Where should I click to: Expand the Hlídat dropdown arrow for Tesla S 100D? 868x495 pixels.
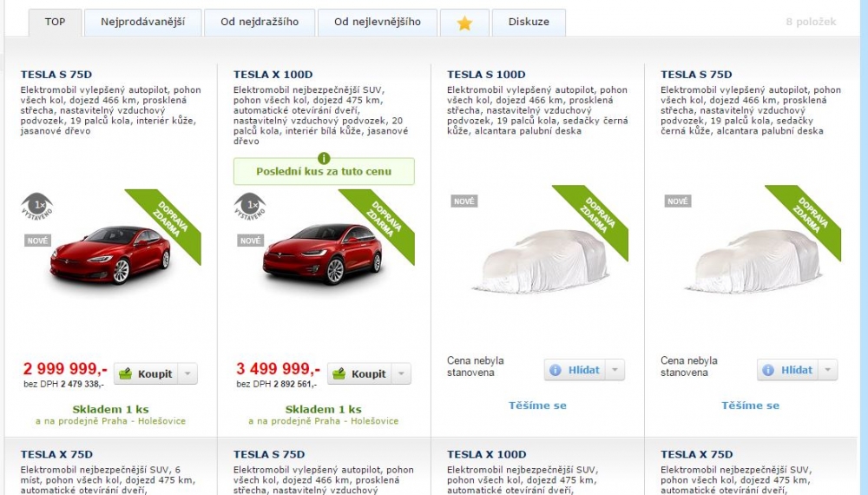(615, 370)
